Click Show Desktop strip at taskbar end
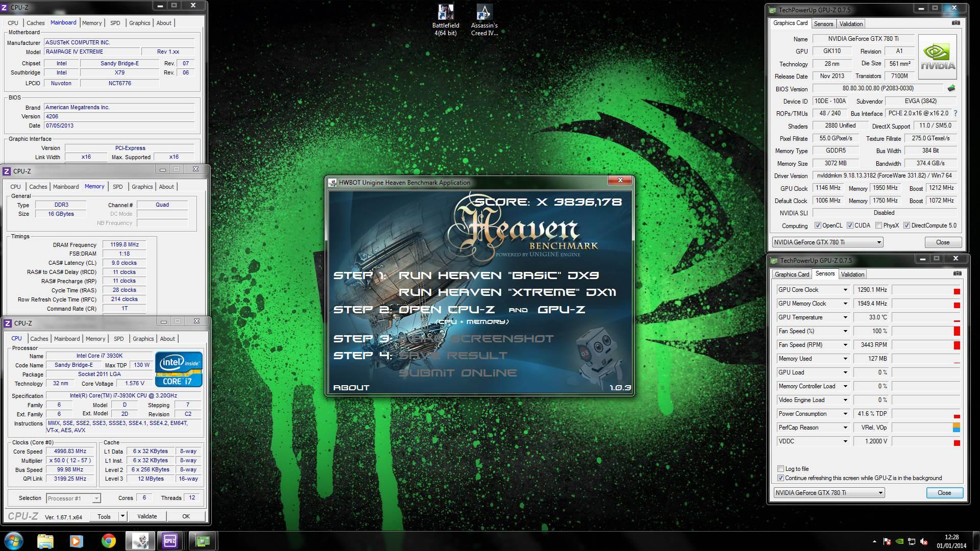Viewport: 980px width, 551px height. [x=976, y=541]
